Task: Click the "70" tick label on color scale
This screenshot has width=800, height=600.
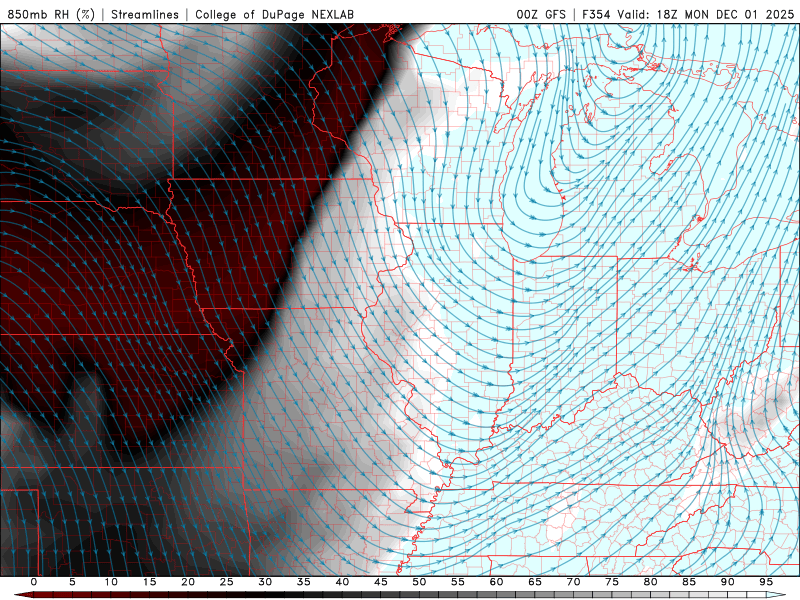Action: tap(573, 582)
